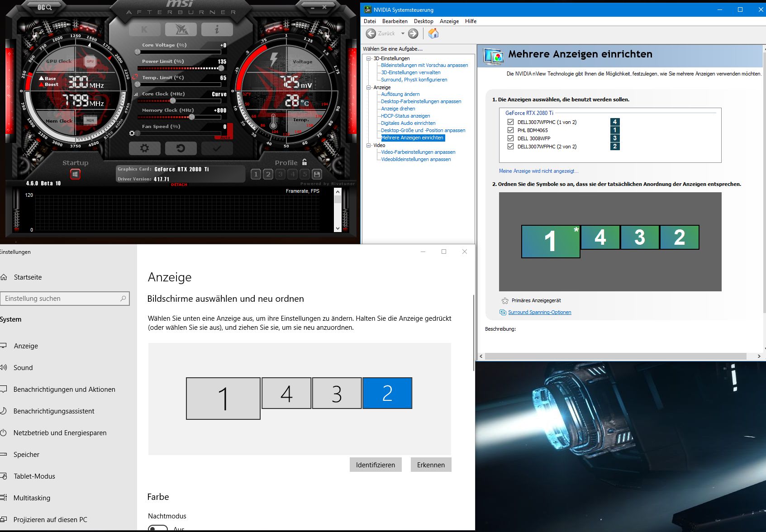Toggle Windows startup with the Startup icon
The image size is (766, 532).
[75, 173]
